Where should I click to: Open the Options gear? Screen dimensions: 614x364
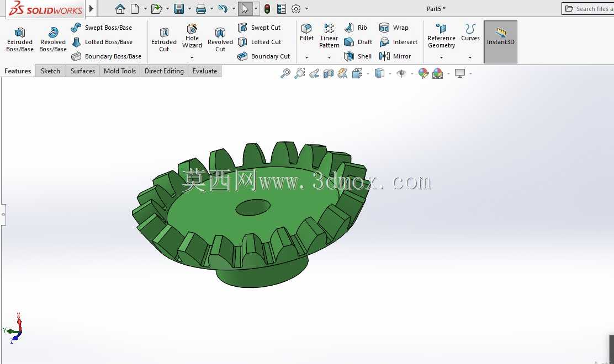coord(296,9)
